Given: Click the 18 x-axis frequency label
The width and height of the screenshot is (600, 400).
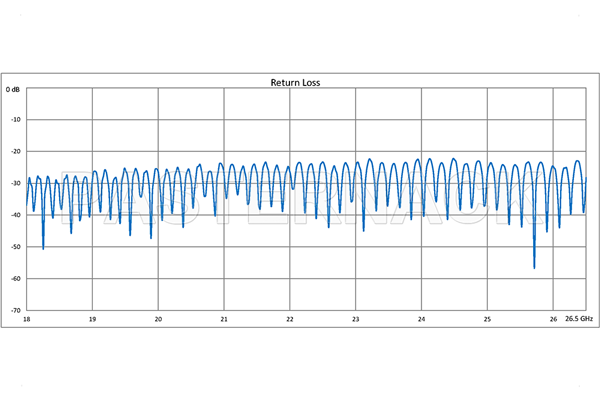Looking at the screenshot, I should 26,320.
